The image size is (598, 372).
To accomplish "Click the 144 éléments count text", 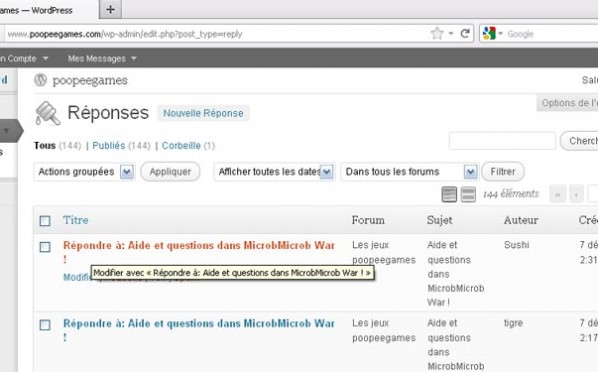I will pos(511,194).
